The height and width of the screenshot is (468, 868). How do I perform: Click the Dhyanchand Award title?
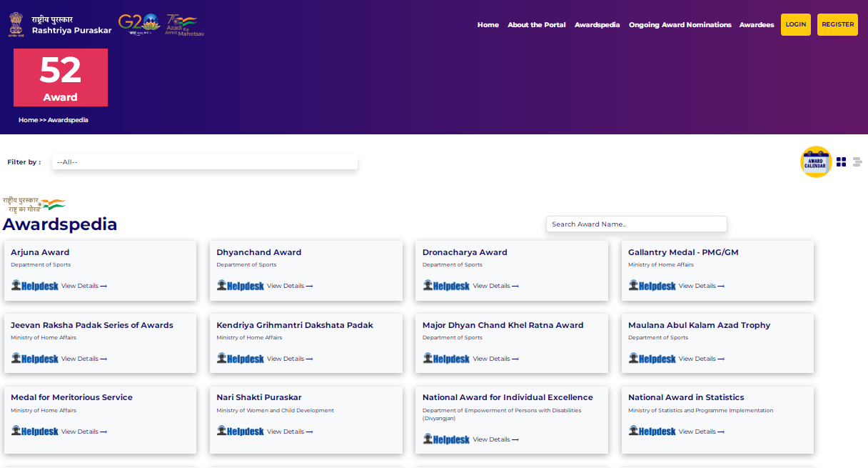pos(259,252)
